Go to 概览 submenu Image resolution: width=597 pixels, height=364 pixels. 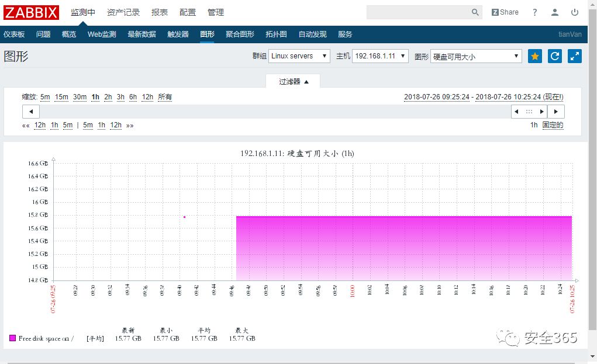tap(69, 34)
